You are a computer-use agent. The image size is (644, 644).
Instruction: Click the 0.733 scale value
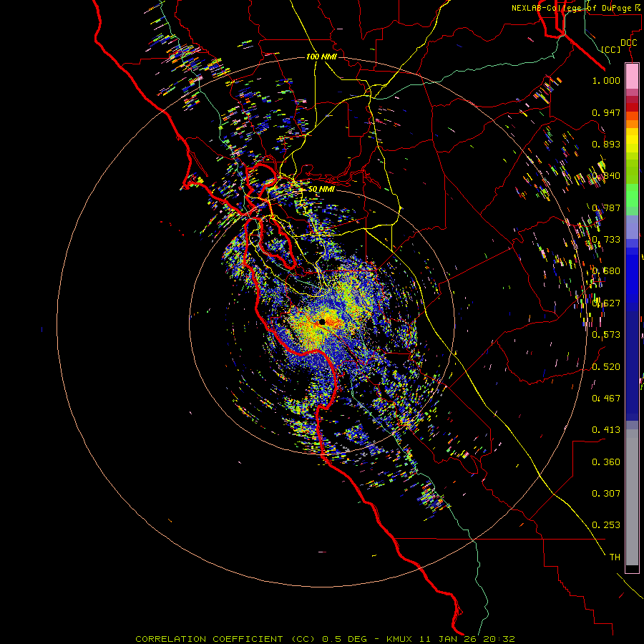[x=606, y=240]
